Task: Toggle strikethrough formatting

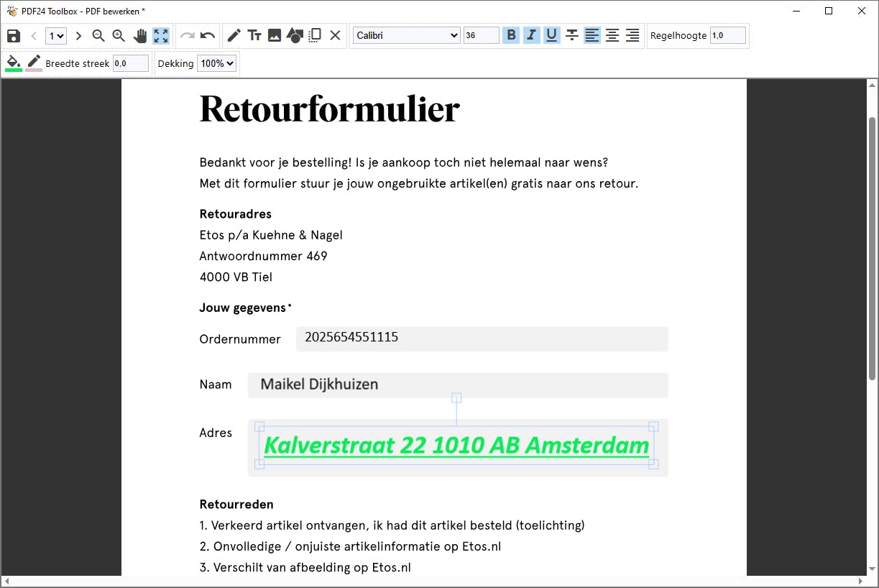Action: (x=572, y=35)
